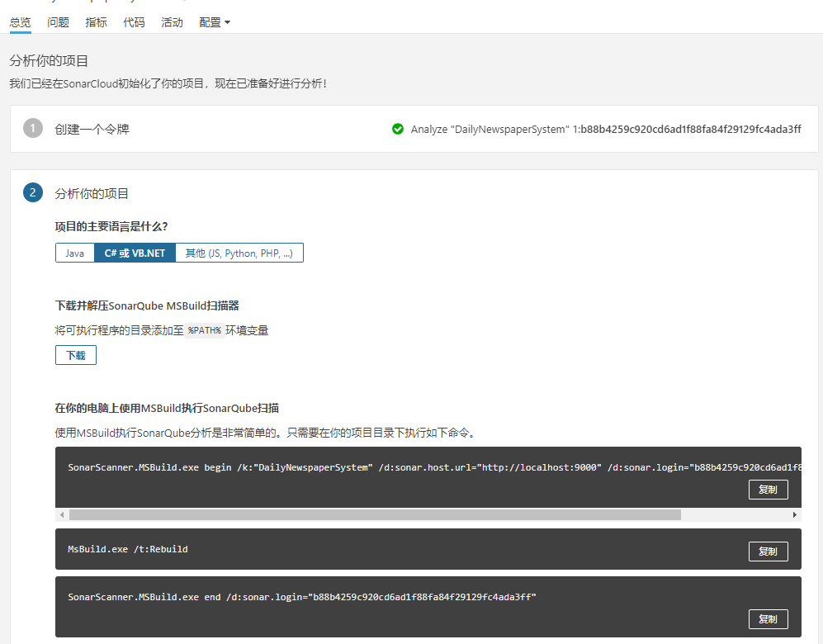Select Java as project language
823x644 pixels.
(x=74, y=253)
